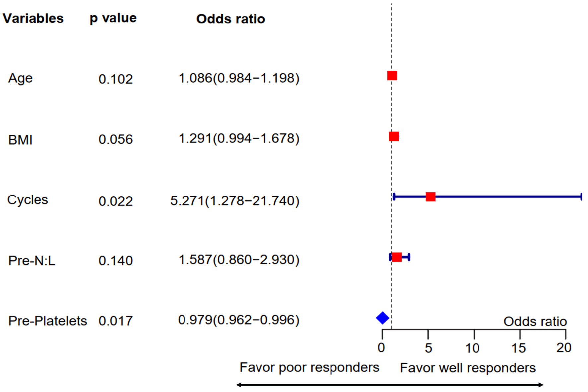The width and height of the screenshot is (588, 392).
Task: Click the Age variable label
Action: (x=20, y=78)
